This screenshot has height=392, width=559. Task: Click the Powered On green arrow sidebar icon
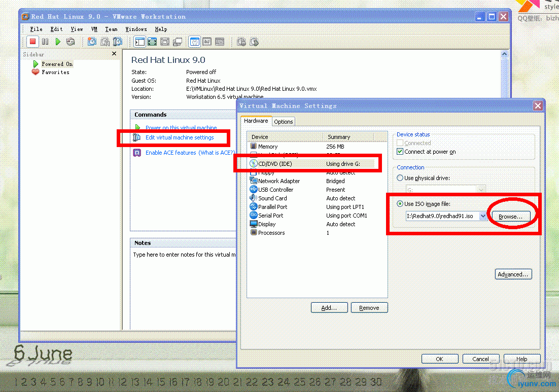click(x=36, y=64)
